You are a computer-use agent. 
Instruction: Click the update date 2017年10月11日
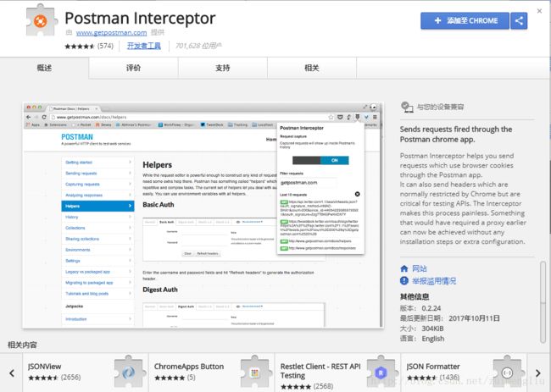[474, 318]
